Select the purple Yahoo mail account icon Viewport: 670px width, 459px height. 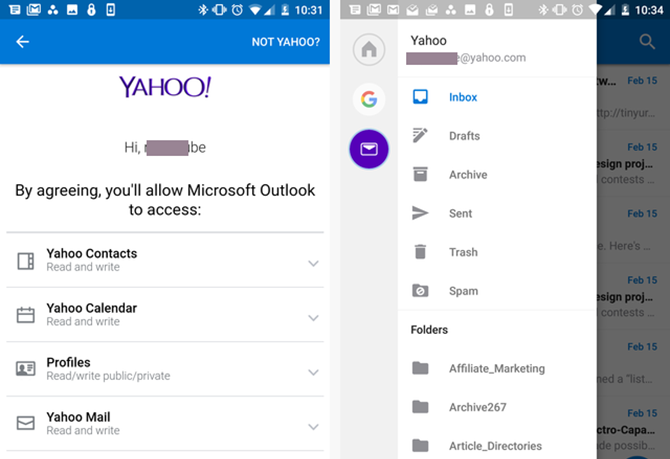pos(369,149)
